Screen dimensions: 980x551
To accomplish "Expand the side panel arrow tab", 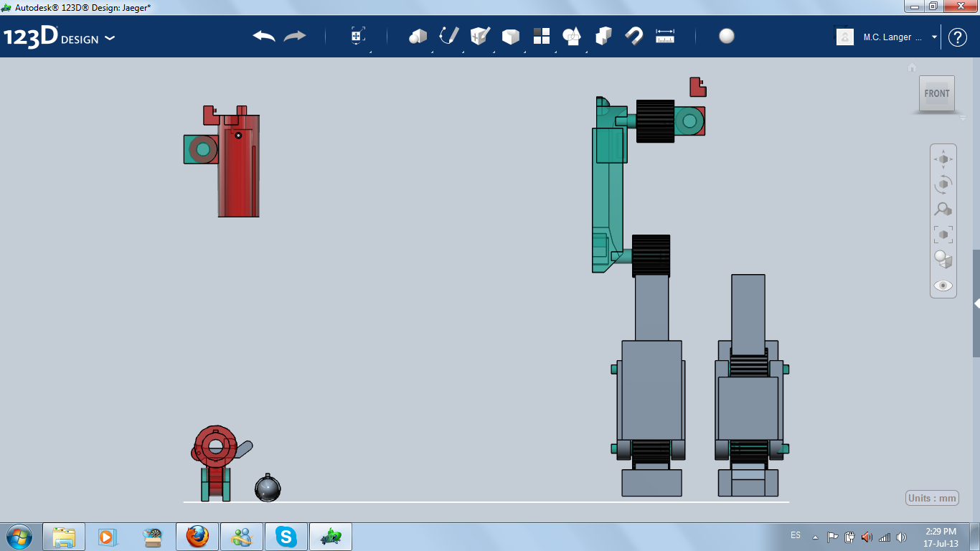I will [x=976, y=303].
